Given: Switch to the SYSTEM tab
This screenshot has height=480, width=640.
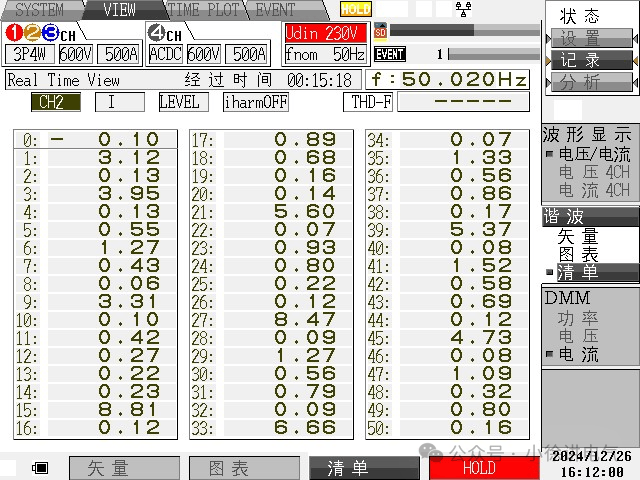Looking at the screenshot, I should 40,10.
